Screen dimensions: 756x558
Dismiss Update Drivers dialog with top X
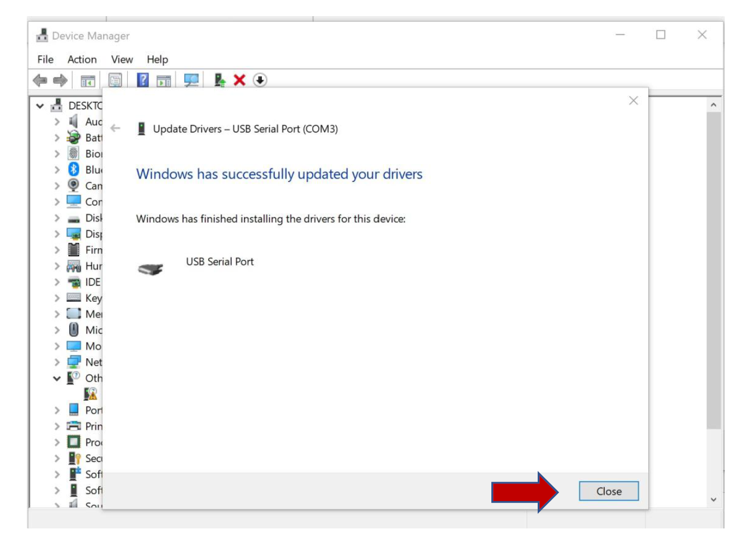coord(633,100)
